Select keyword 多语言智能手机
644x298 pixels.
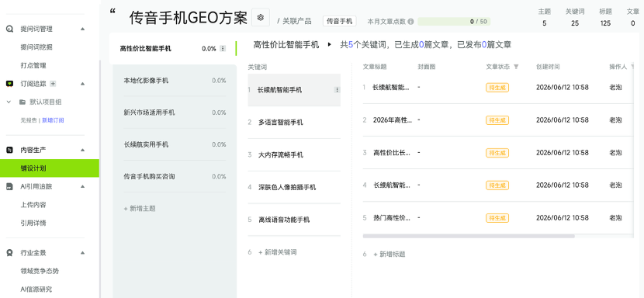tap(294, 122)
